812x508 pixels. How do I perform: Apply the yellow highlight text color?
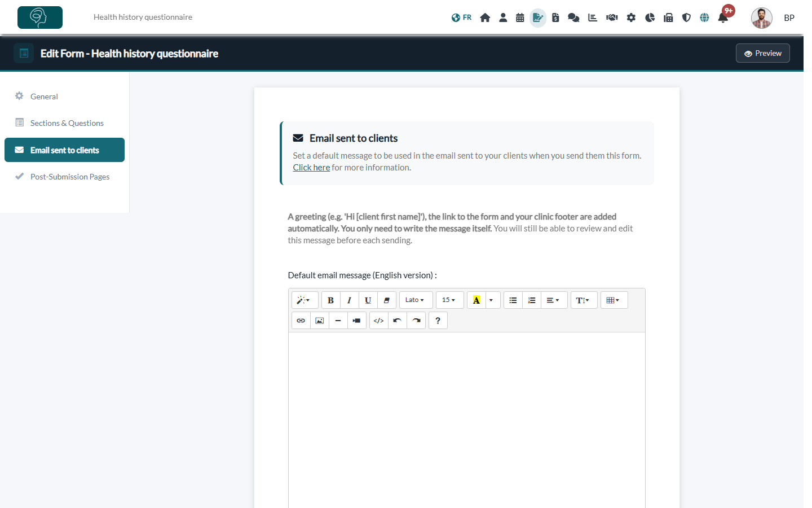(x=476, y=300)
